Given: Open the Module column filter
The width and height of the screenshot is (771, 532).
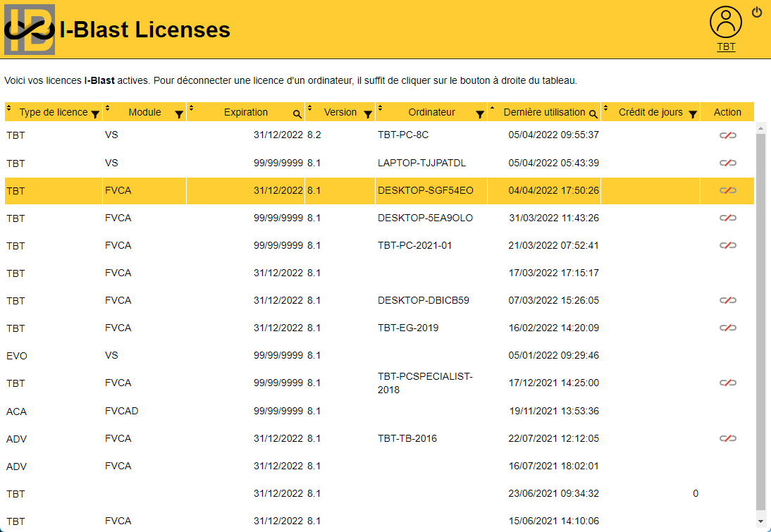Looking at the screenshot, I should click(178, 113).
